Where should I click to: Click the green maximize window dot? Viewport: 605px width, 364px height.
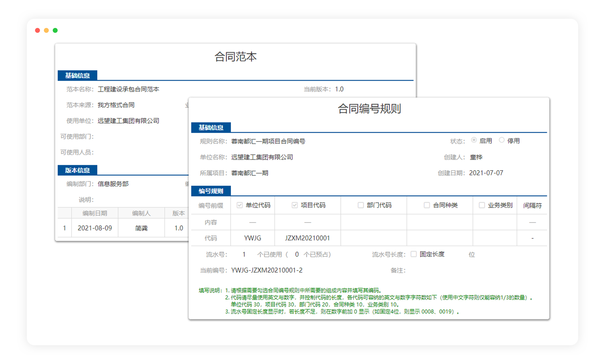point(55,30)
